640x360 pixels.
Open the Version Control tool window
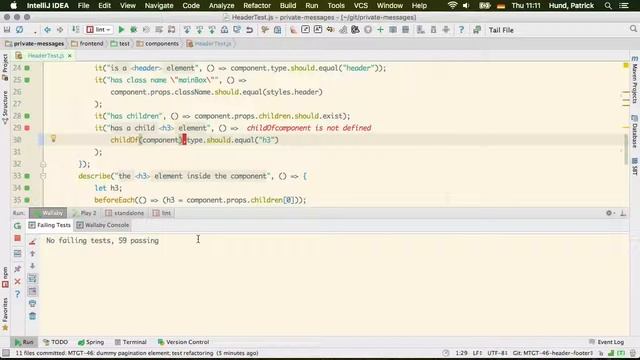[183, 342]
